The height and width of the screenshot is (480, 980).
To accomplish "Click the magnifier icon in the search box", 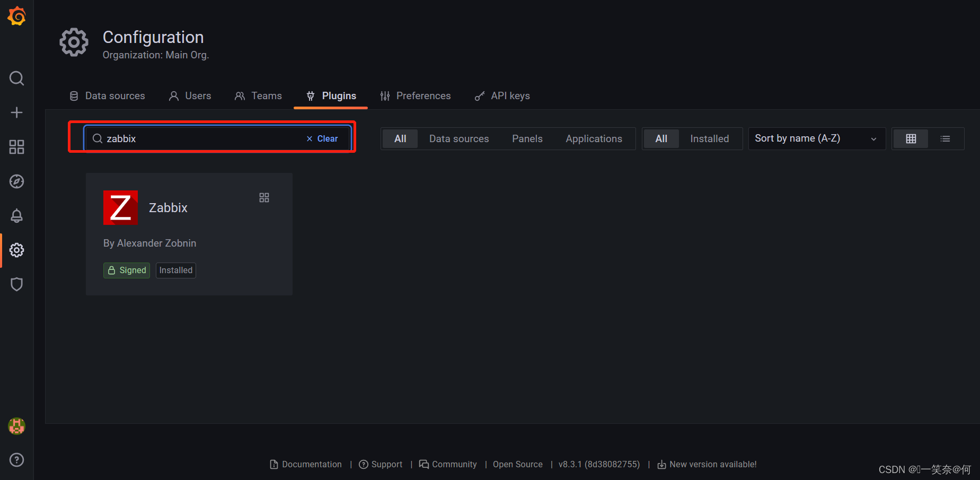I will click(98, 138).
